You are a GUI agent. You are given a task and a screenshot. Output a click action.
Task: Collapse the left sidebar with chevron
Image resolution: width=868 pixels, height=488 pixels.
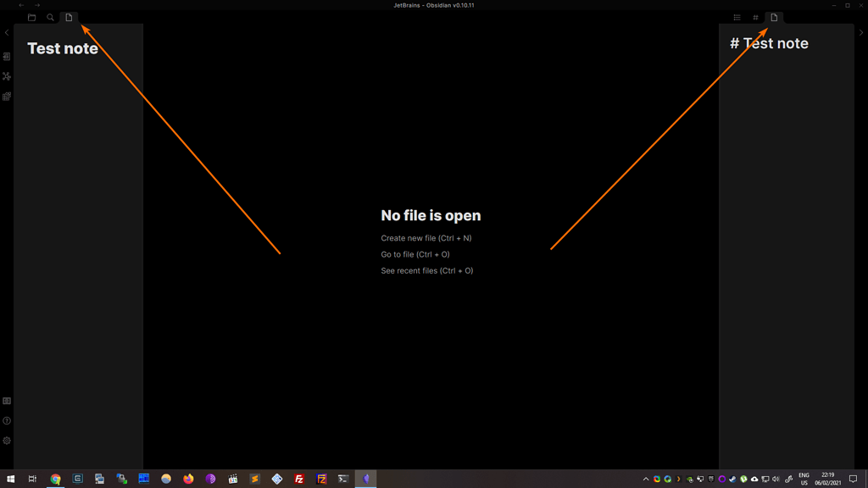[x=7, y=33]
